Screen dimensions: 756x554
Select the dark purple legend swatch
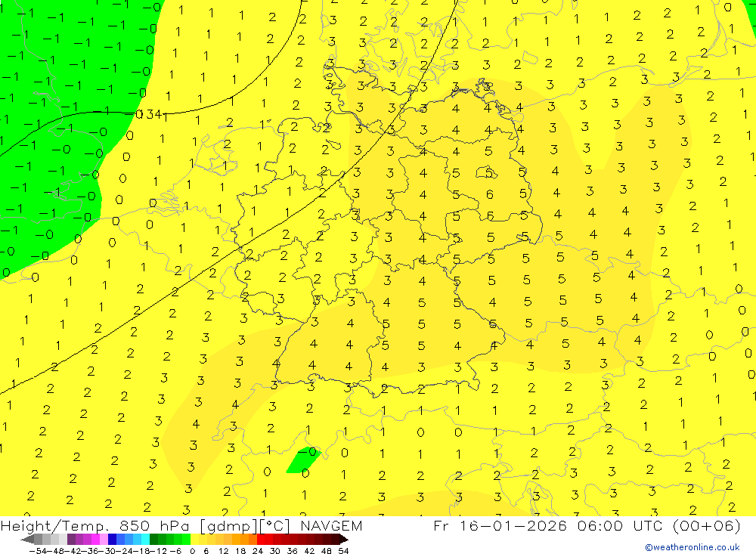[71, 540]
